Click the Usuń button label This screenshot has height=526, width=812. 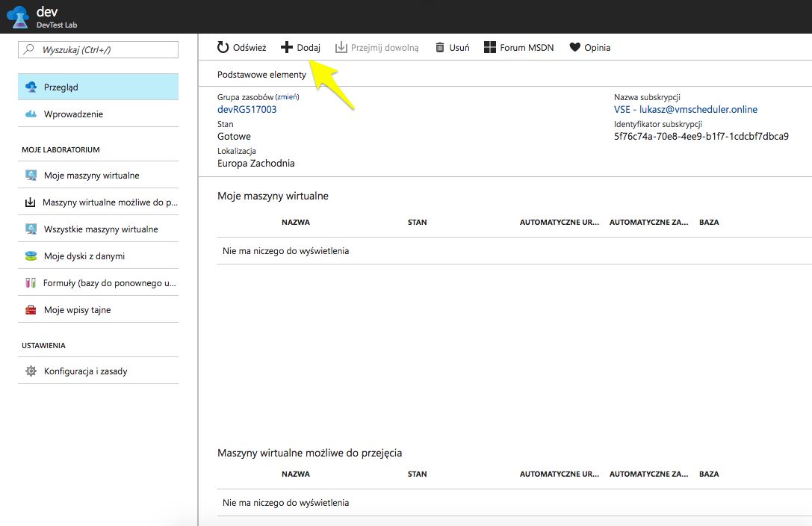(x=459, y=48)
